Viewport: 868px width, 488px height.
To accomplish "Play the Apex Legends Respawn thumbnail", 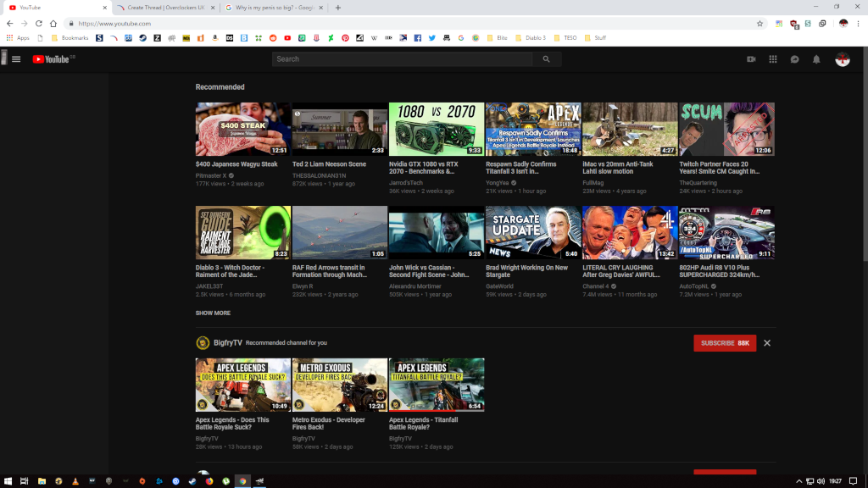I will [533, 129].
